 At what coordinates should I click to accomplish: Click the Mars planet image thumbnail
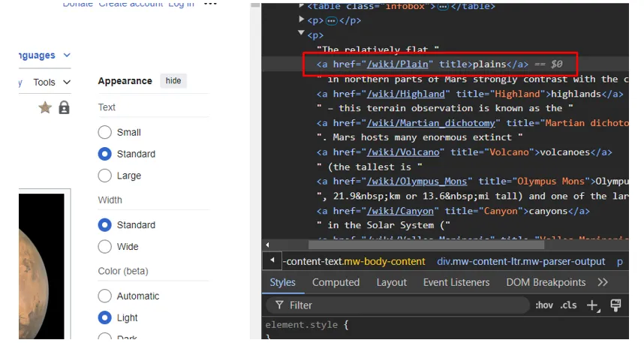41,266
